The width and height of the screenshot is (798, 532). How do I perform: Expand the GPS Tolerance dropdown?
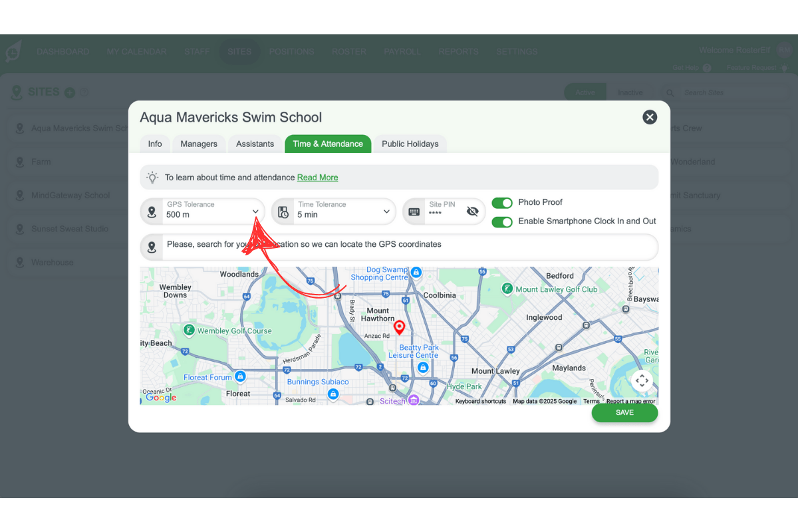pos(255,211)
